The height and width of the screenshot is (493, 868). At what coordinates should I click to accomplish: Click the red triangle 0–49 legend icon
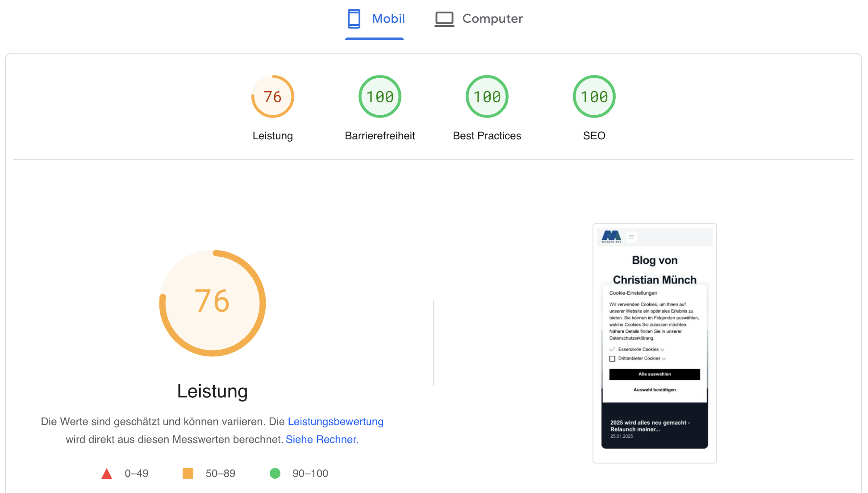(x=107, y=473)
